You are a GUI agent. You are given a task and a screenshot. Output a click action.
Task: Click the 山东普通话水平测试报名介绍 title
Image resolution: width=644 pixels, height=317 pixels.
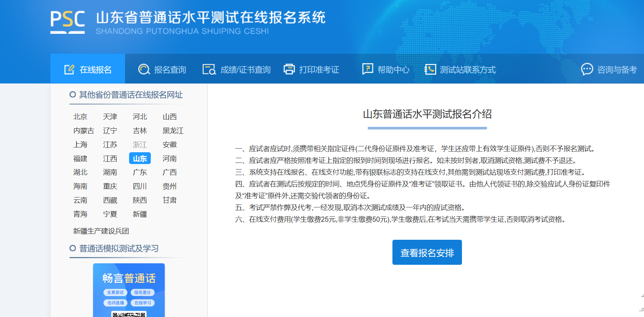(x=427, y=114)
